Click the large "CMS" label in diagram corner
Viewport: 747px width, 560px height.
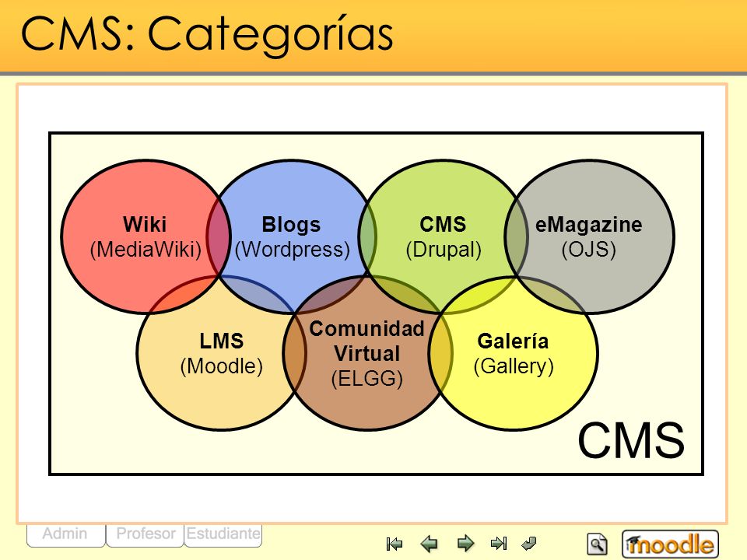click(631, 440)
